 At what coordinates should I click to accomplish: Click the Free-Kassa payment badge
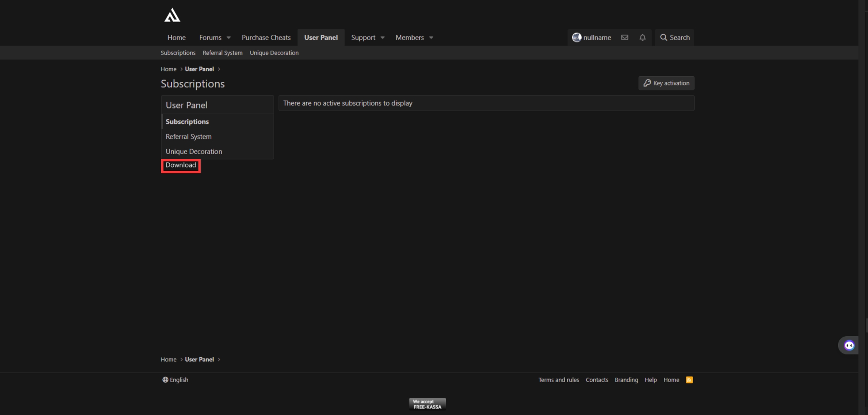click(427, 404)
